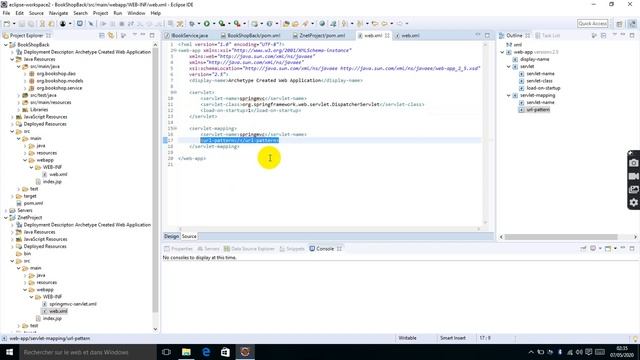
Task: Click the Project Explorer vertical scrollbar
Action: click(x=155, y=180)
